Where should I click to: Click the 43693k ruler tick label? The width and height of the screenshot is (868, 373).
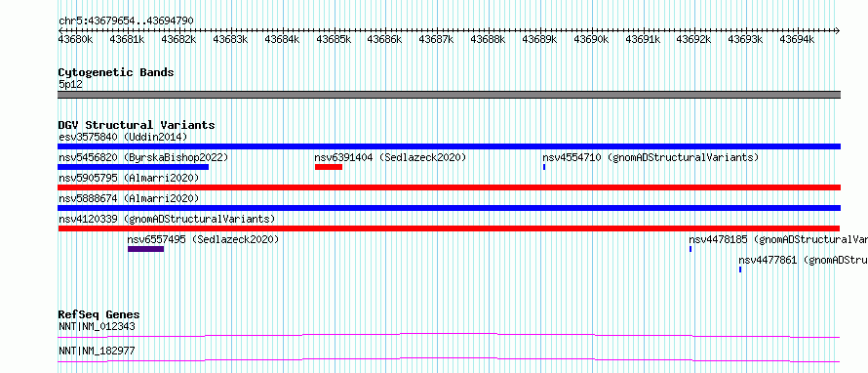point(746,39)
